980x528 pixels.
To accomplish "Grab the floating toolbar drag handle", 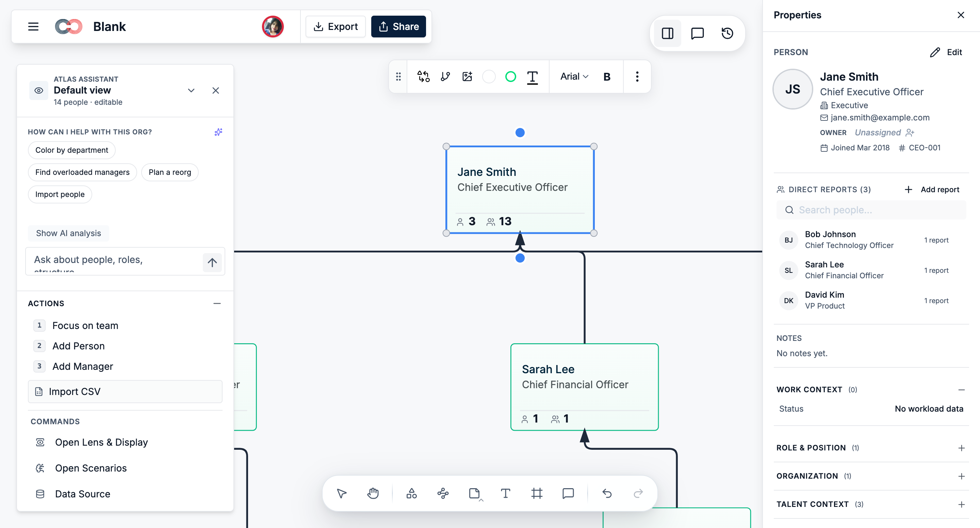I will click(x=398, y=77).
